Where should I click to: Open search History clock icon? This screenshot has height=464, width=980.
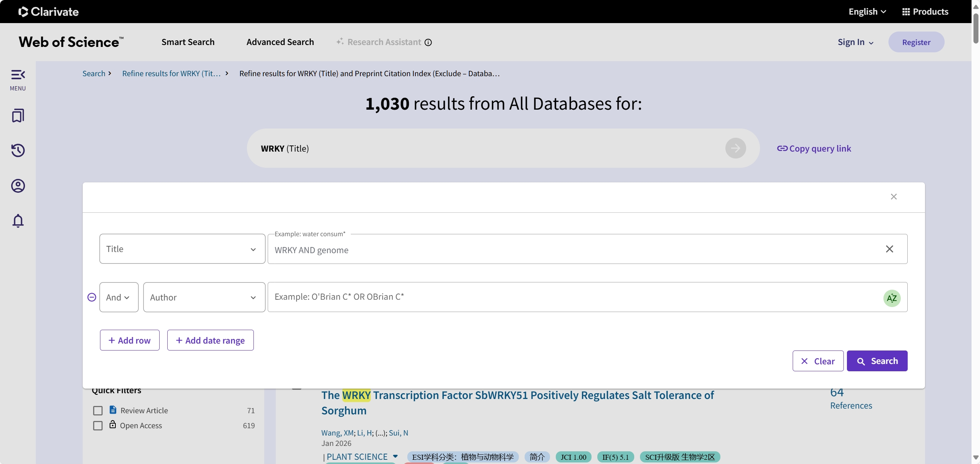pyautogui.click(x=18, y=150)
